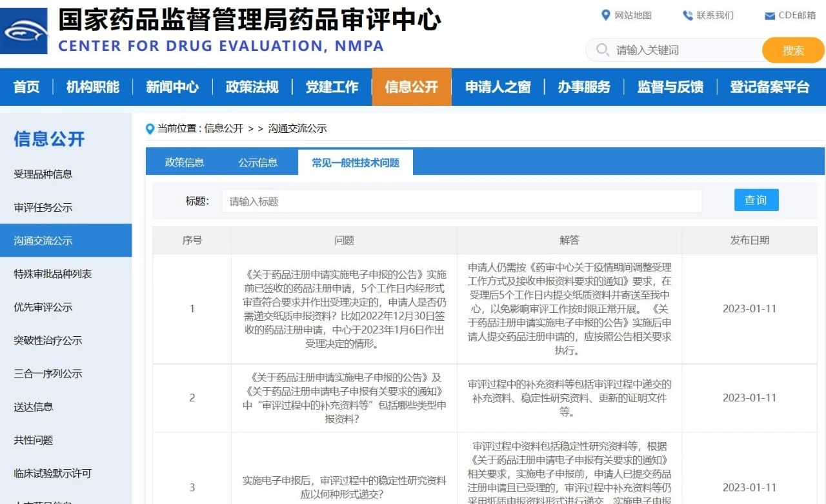Image resolution: width=826 pixels, height=504 pixels.
Task: Click the blue 查询 button
Action: [x=756, y=200]
